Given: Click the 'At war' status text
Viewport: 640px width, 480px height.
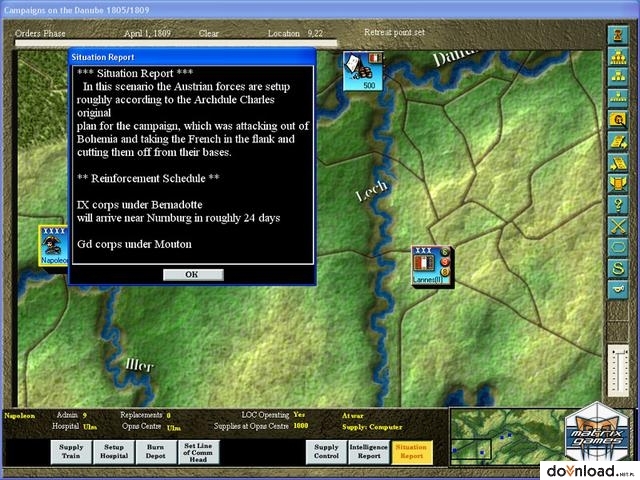Looking at the screenshot, I should coord(353,416).
